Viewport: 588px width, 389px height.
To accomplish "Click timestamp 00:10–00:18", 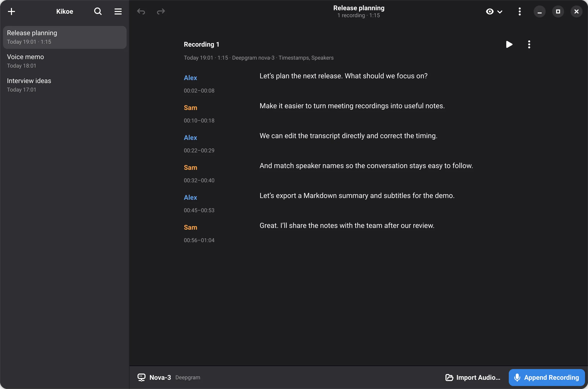I will 199,120.
